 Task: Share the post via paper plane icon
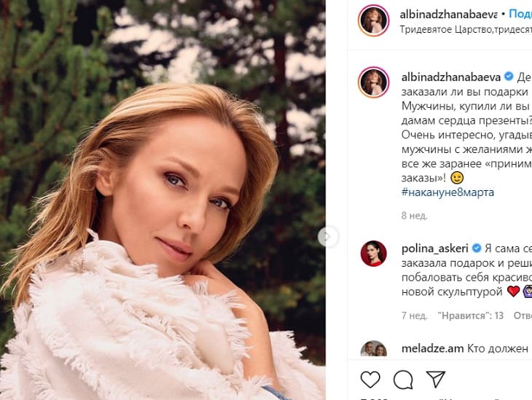point(436,379)
